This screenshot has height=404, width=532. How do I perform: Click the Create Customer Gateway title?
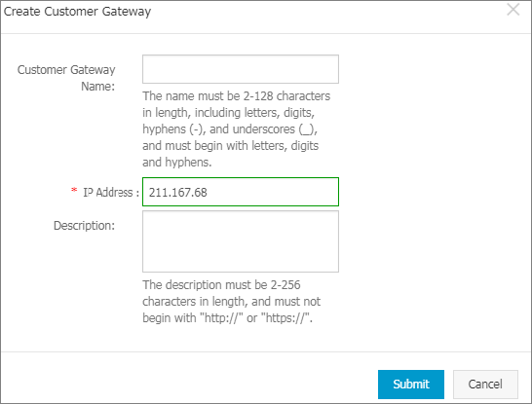[x=77, y=11]
